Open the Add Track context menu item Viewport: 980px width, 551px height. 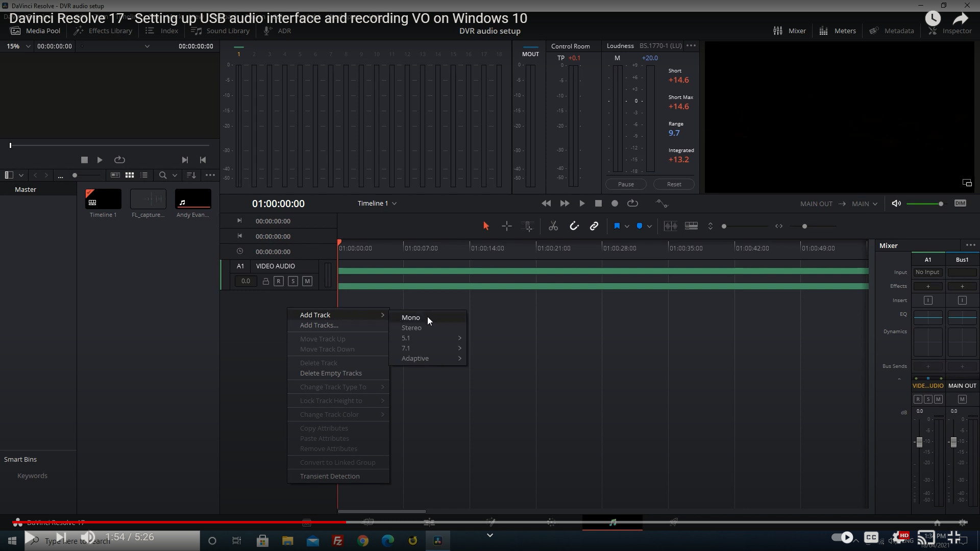click(x=338, y=315)
